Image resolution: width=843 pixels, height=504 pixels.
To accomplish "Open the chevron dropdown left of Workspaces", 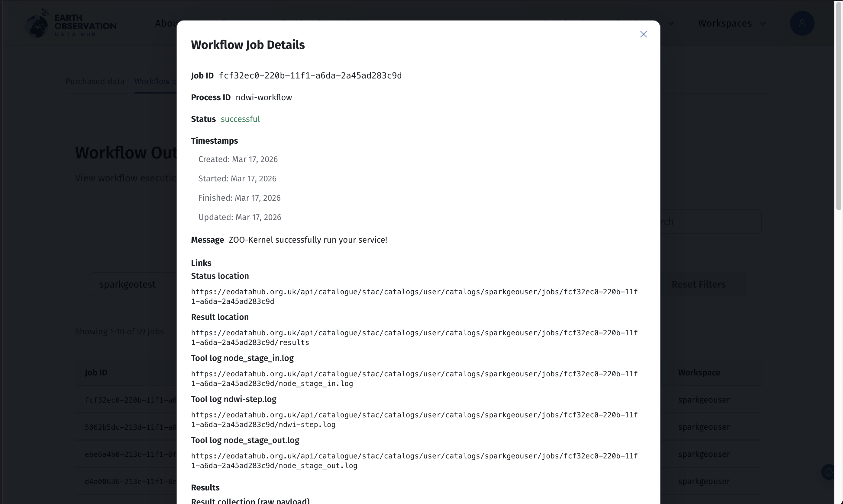I will [x=671, y=23].
